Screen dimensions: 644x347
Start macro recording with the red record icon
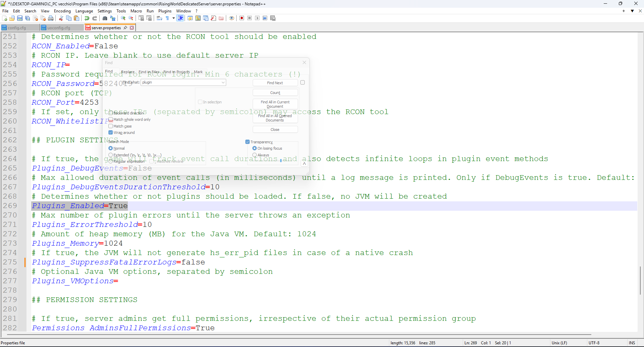tap(242, 18)
